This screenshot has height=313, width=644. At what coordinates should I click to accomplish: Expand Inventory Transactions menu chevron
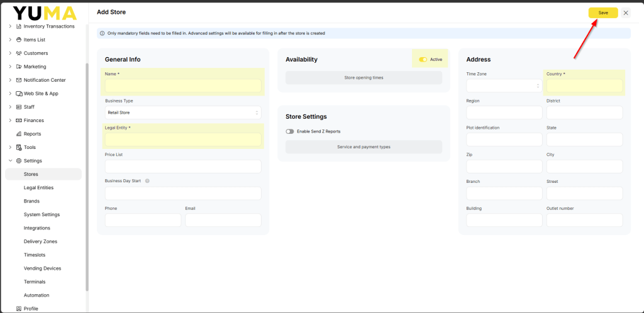10,26
